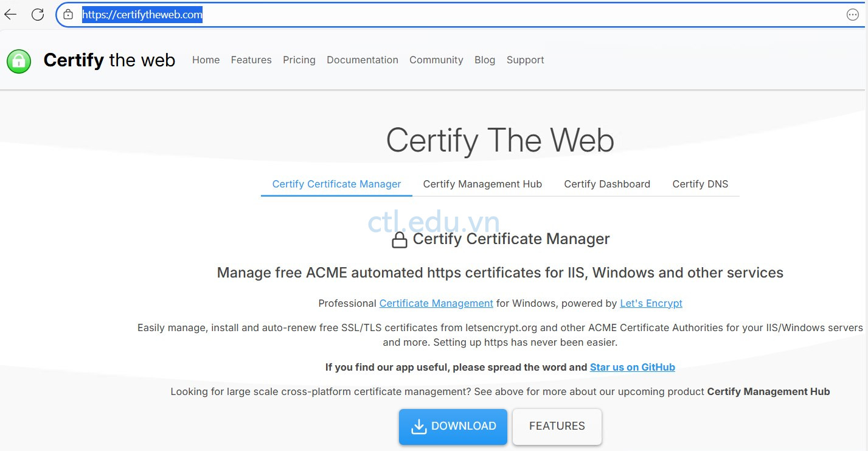Click the FEATURES button

point(556,426)
